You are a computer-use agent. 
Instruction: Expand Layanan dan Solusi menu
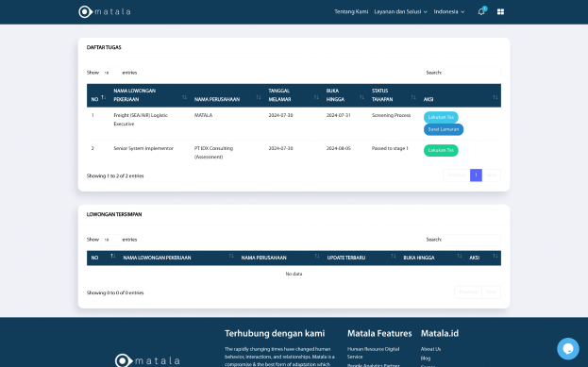(x=400, y=11)
